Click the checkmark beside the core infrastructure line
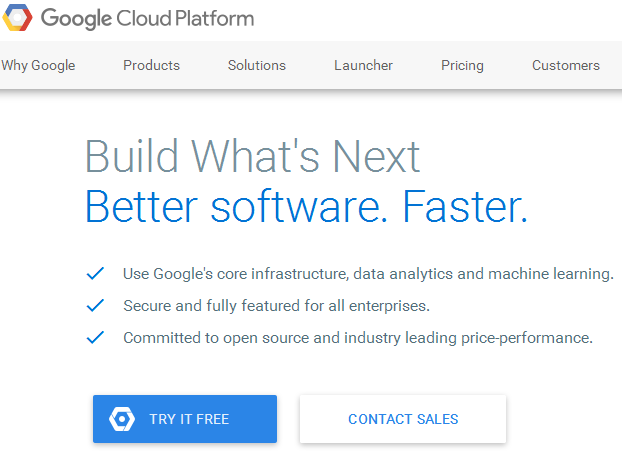The width and height of the screenshot is (622, 461). point(96,273)
